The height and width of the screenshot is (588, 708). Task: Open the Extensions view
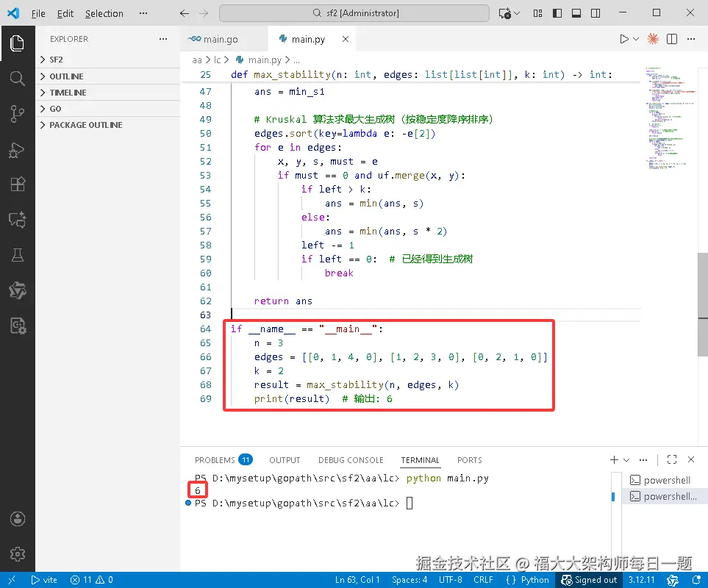click(17, 184)
